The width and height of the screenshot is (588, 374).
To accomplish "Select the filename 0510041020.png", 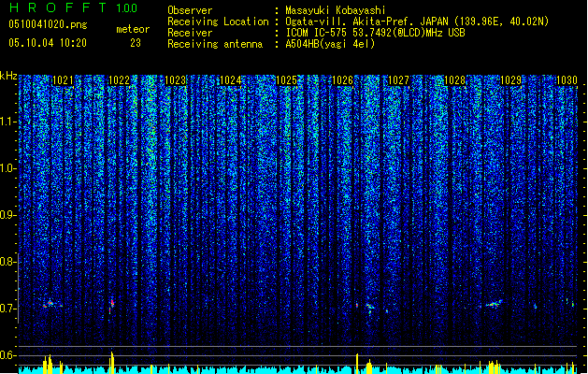I will [48, 25].
